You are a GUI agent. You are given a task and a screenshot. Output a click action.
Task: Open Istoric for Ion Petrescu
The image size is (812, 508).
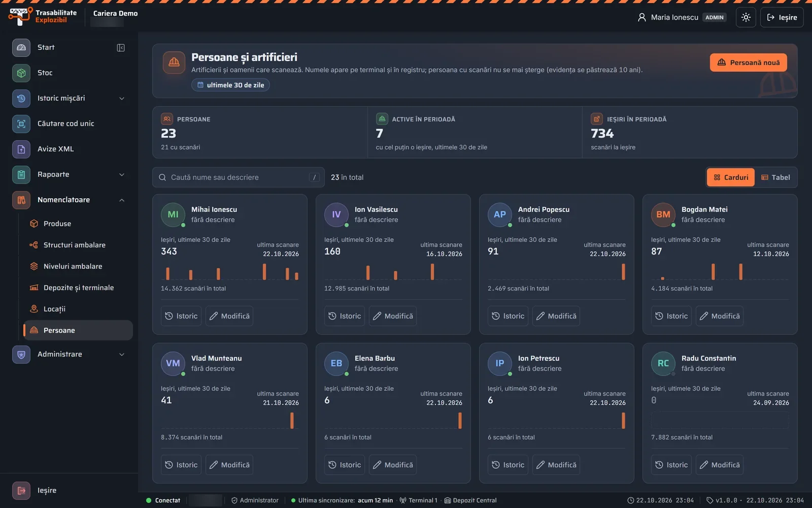click(x=508, y=465)
